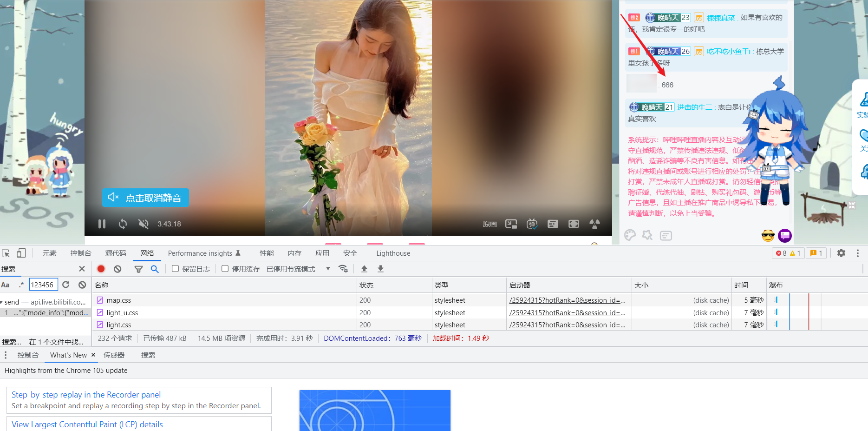Screen dimensions: 868x431
Task: Clear the search results icon
Action: [82, 285]
